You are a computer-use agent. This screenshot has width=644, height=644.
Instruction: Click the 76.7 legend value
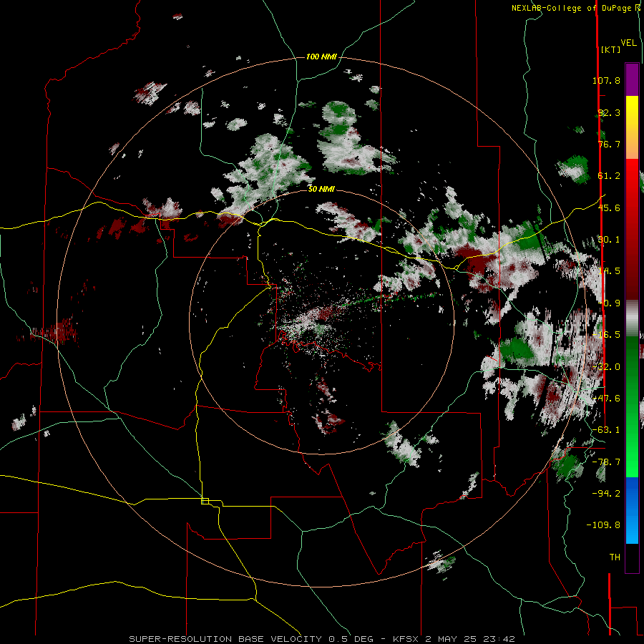tap(609, 144)
